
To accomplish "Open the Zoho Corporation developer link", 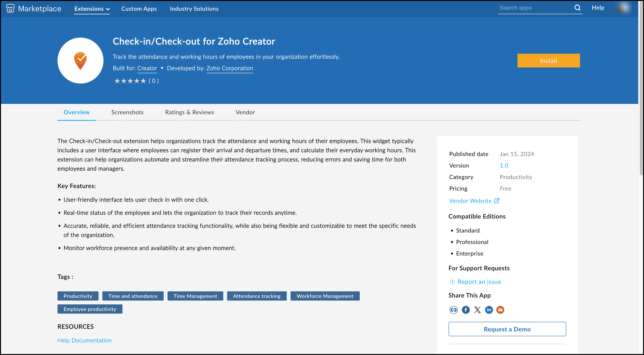I will (229, 68).
